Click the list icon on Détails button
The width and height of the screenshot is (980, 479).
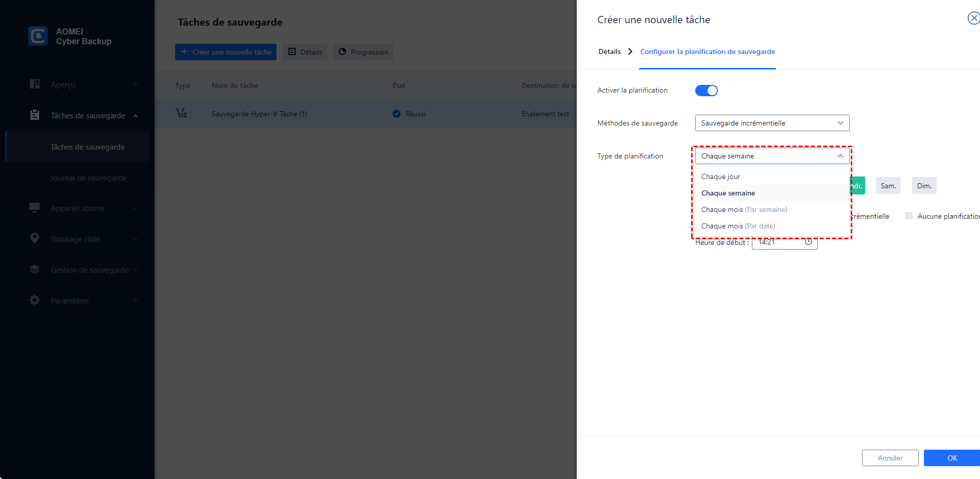(x=292, y=52)
